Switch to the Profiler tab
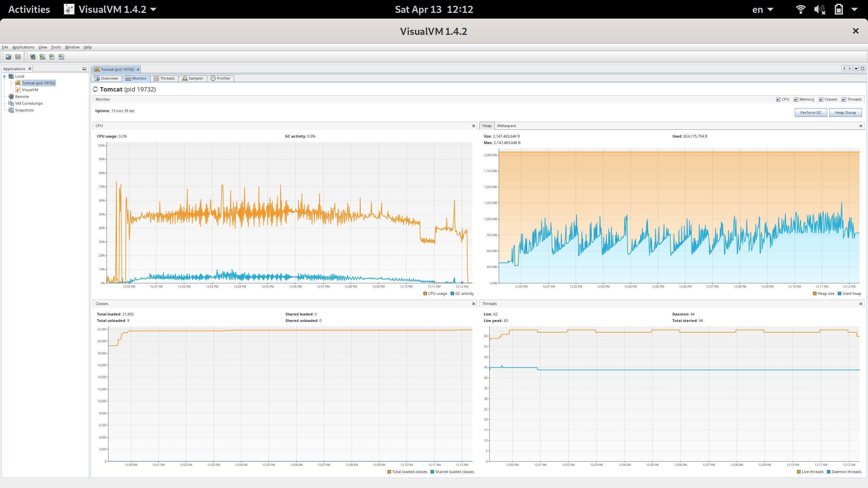 [220, 78]
